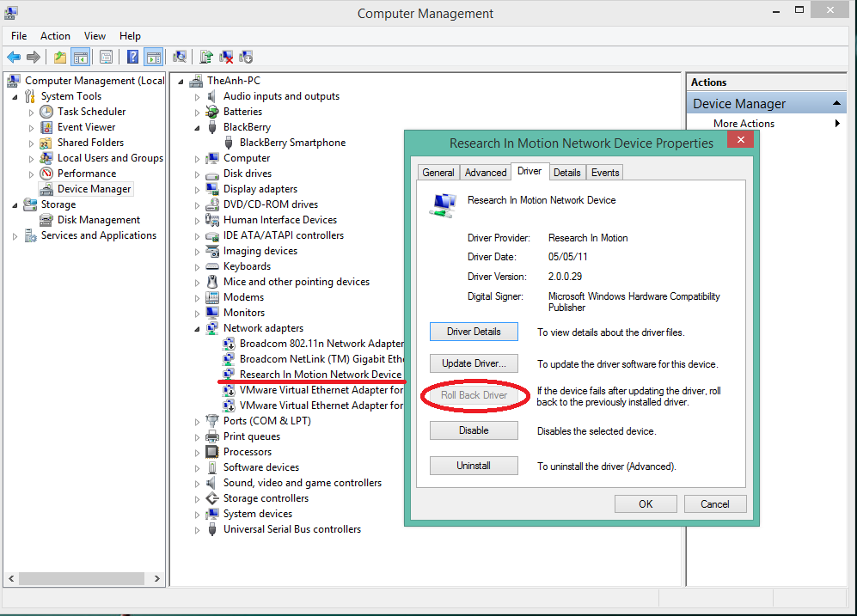Click Cancel in the properties dialog
The width and height of the screenshot is (857, 616).
click(x=715, y=504)
